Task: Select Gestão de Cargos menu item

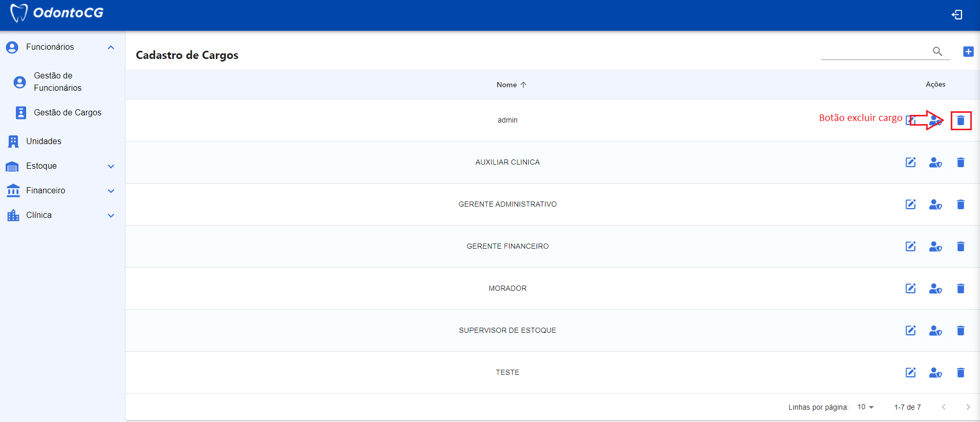Action: tap(67, 113)
